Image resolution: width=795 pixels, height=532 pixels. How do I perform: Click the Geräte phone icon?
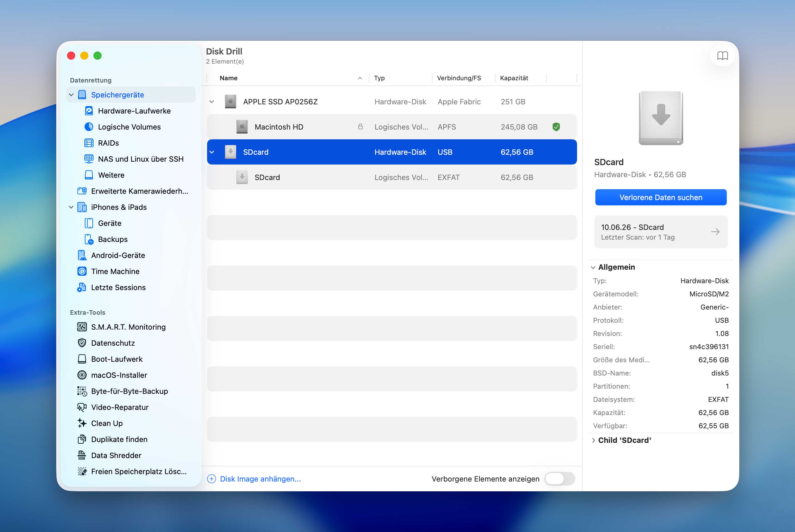[x=89, y=223]
